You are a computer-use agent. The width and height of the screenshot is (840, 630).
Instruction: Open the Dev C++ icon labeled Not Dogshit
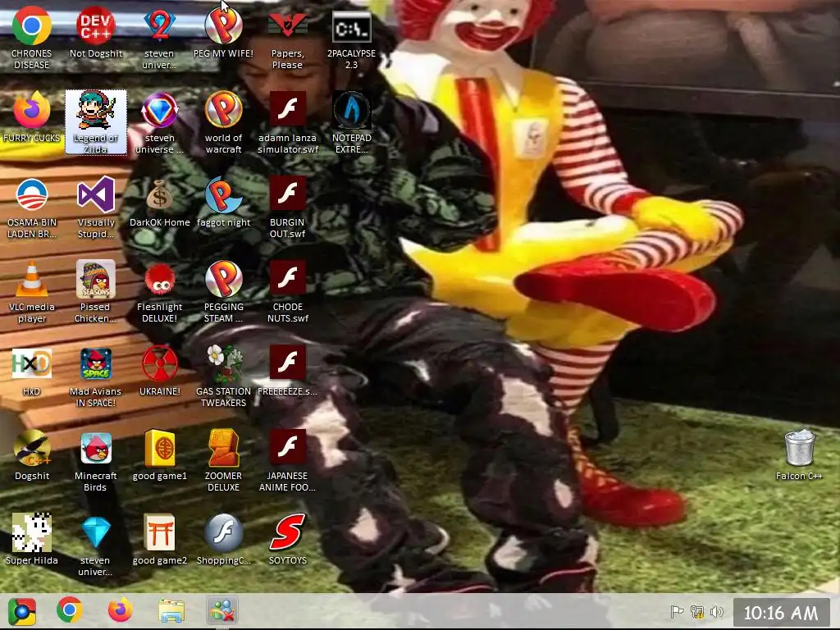click(96, 25)
